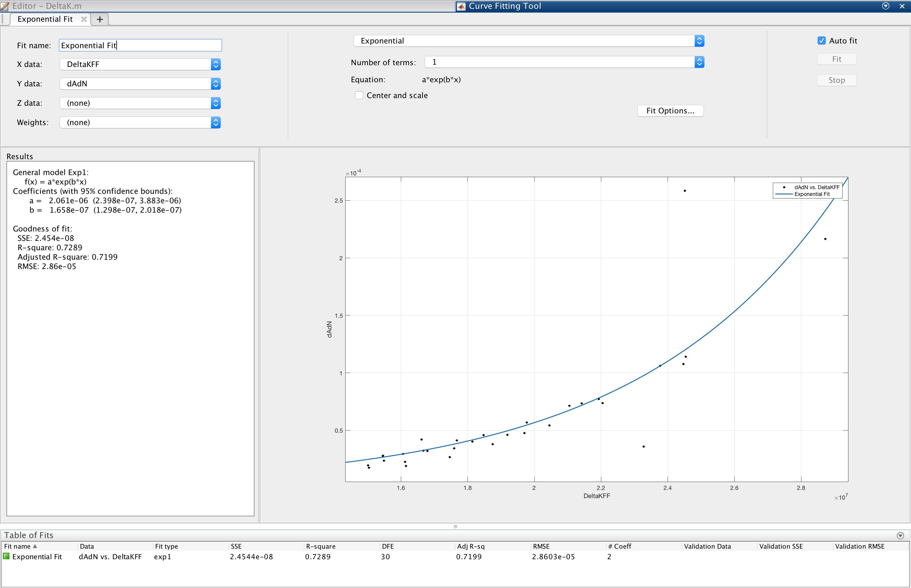The height and width of the screenshot is (588, 911).
Task: Add a new fit tab
Action: (x=100, y=19)
